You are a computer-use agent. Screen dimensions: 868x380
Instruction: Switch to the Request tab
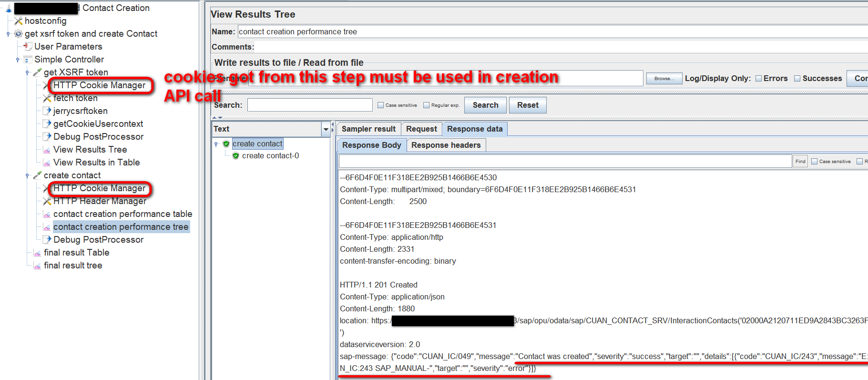tap(421, 129)
